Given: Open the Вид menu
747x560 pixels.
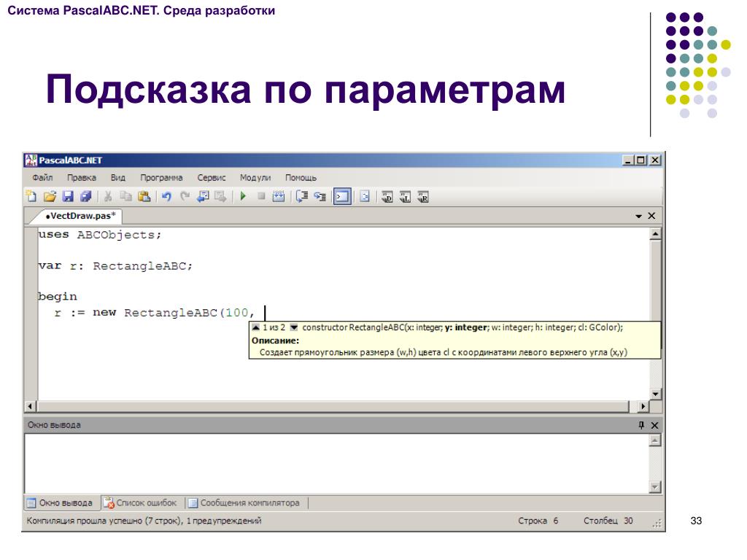Looking at the screenshot, I should (x=117, y=178).
